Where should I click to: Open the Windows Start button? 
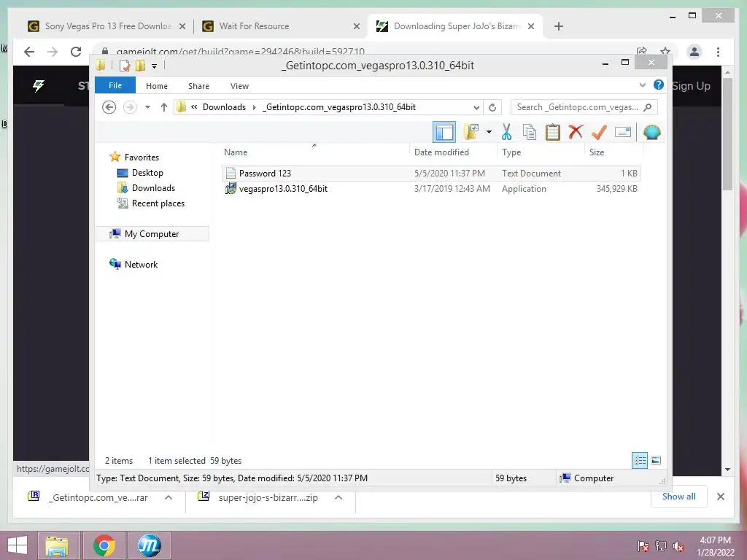pyautogui.click(x=18, y=545)
